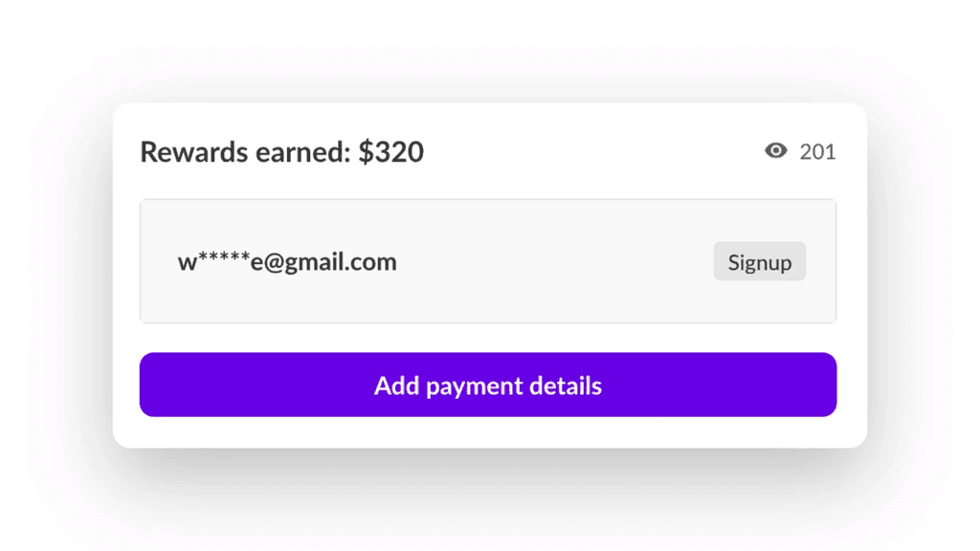Click the eye icon beside 201

tap(776, 150)
